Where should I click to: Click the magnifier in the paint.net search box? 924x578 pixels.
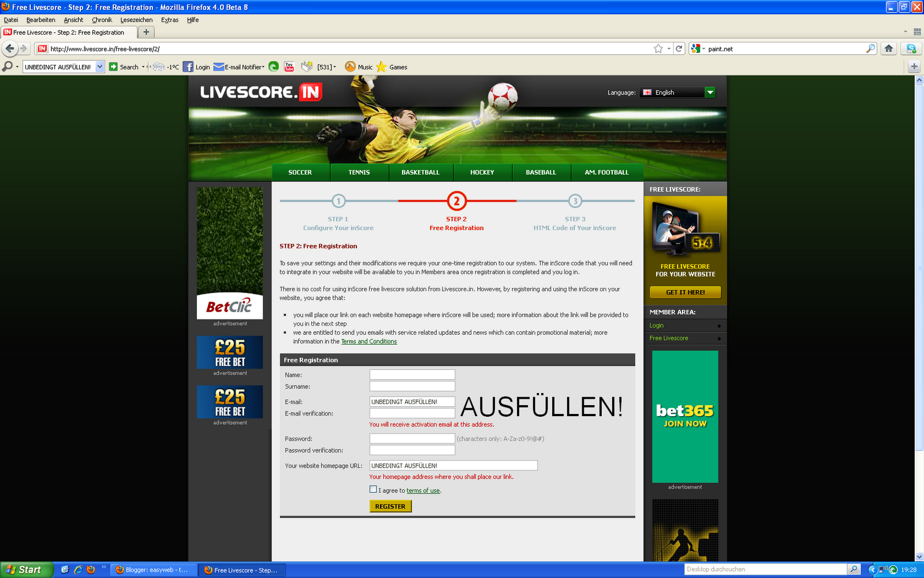click(870, 49)
